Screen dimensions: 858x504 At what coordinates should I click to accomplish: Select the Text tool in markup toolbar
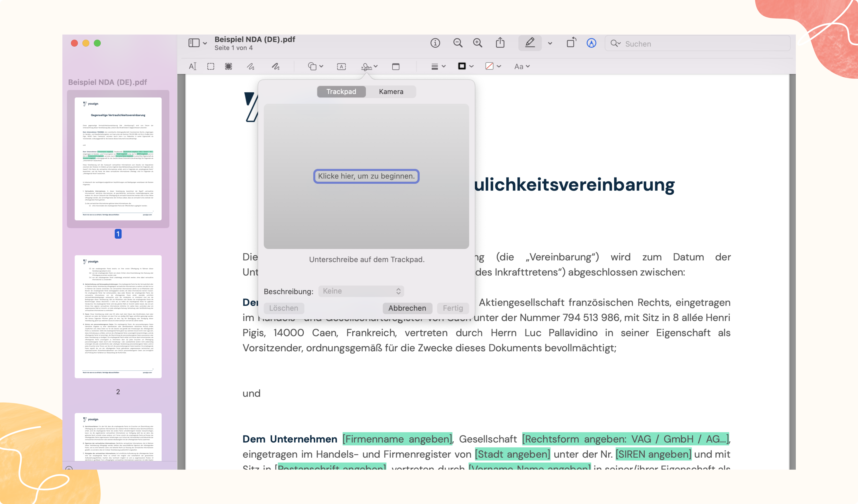click(192, 66)
